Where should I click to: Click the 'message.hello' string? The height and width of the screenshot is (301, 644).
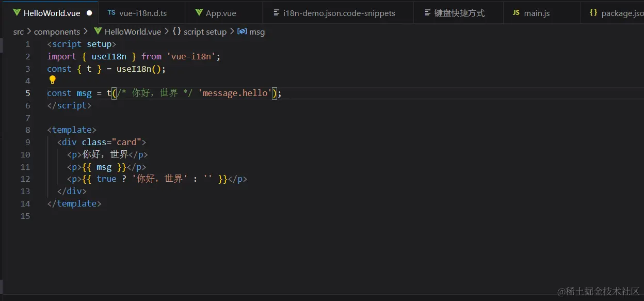(235, 93)
